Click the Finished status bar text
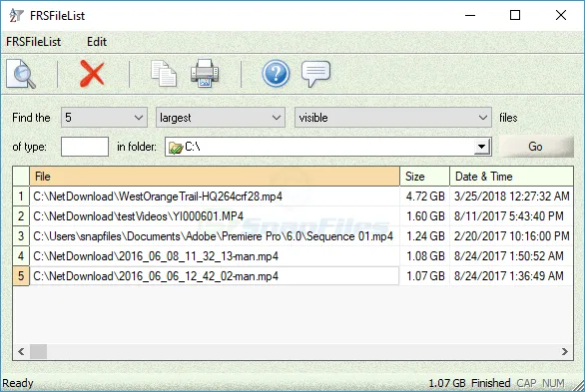 (490, 383)
